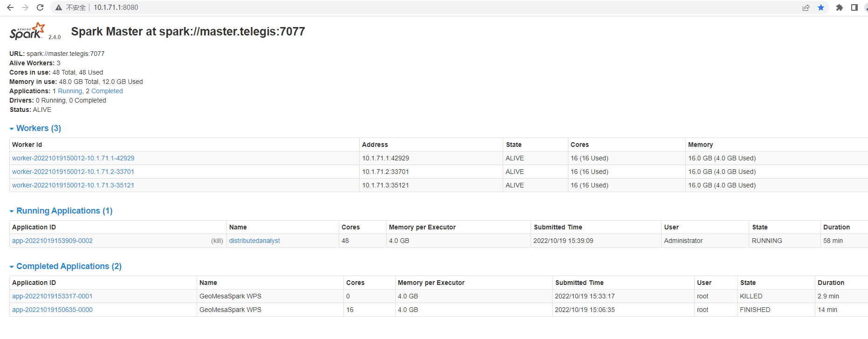This screenshot has height=339, width=868.
Task: Click the address bar showing 10.1.71.1:8080
Action: (116, 7)
